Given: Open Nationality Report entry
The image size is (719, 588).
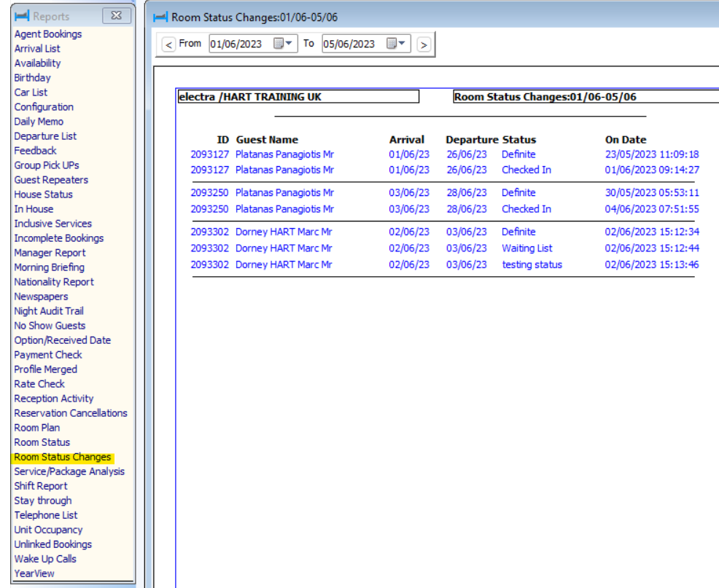Looking at the screenshot, I should pos(54,282).
